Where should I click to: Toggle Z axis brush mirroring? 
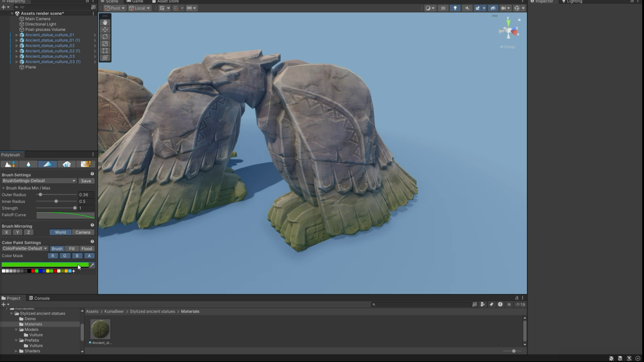(29, 232)
